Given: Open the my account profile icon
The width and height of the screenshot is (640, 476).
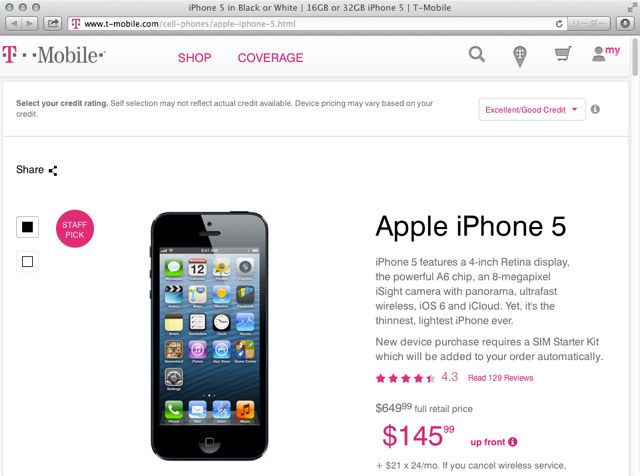Looking at the screenshot, I should (x=606, y=53).
